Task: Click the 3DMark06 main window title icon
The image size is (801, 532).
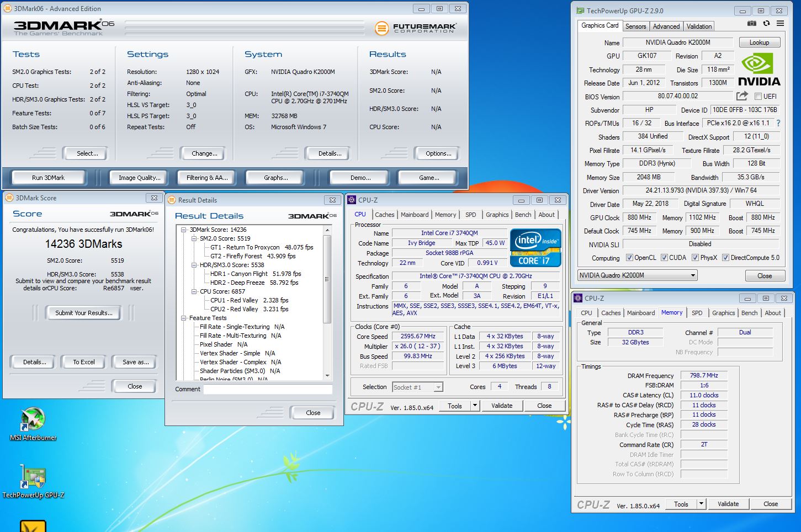Action: click(x=8, y=8)
